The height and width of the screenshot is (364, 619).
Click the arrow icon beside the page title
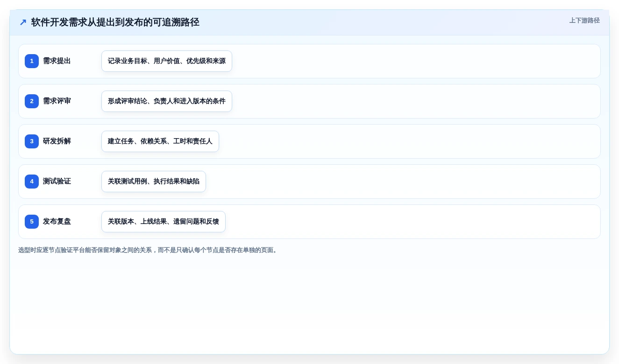(23, 22)
